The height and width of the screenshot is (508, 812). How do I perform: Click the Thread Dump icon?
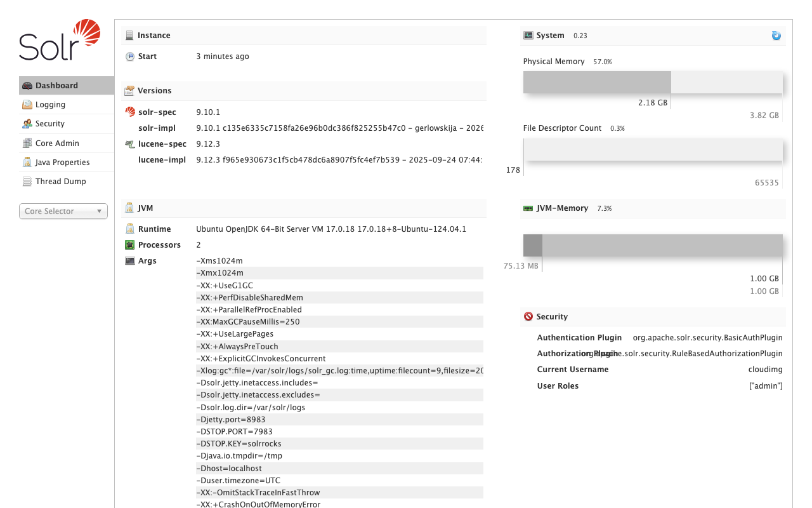tap(27, 181)
